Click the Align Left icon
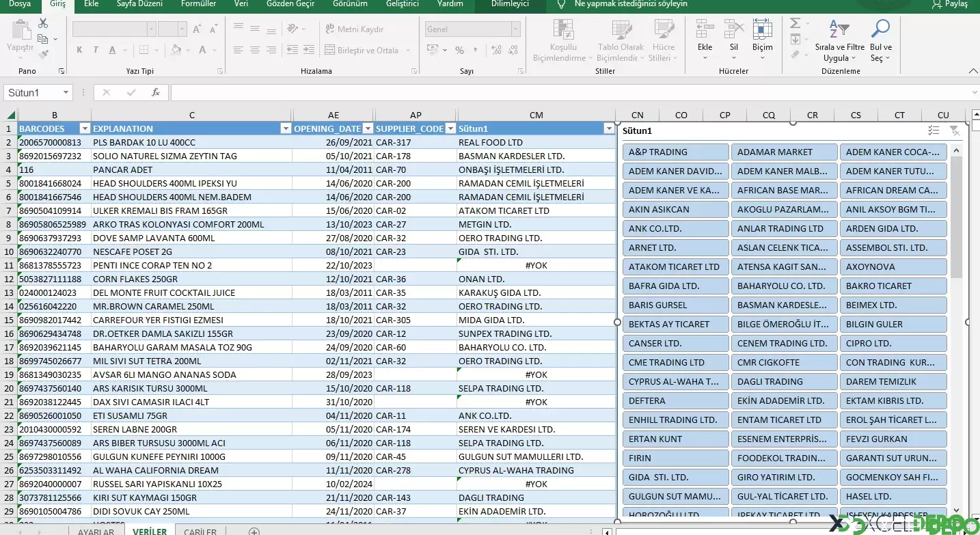Image resolution: width=980 pixels, height=535 pixels. point(239,50)
